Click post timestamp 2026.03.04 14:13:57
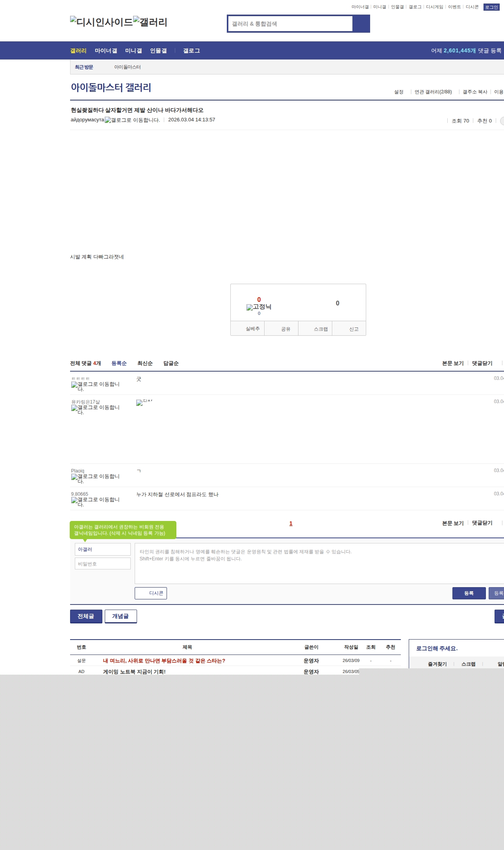504x850 pixels. pos(192,120)
